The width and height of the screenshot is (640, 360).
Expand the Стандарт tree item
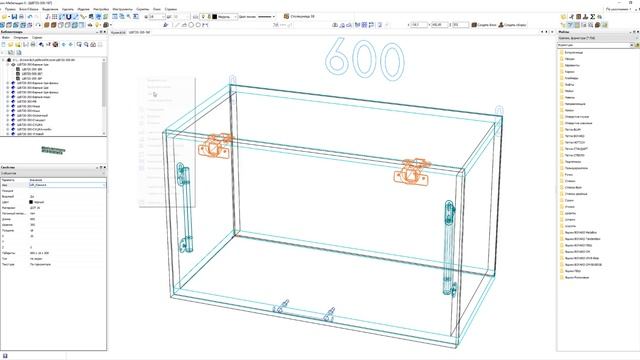tap(8, 120)
